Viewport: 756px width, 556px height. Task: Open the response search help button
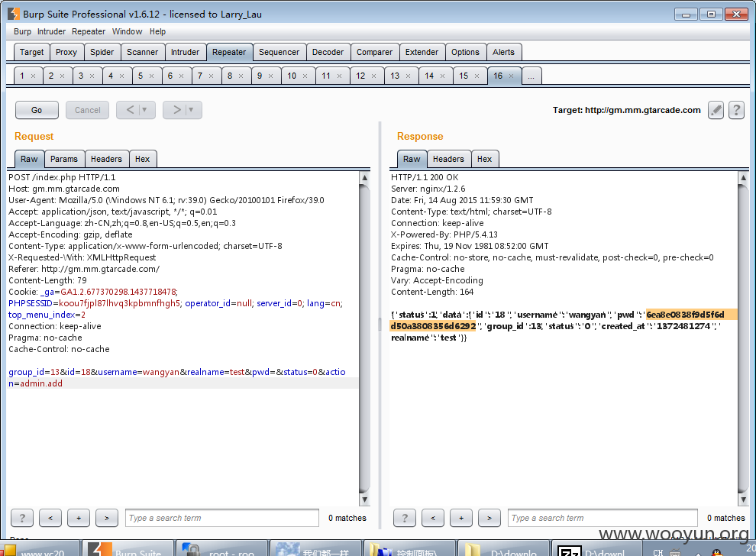tap(405, 518)
